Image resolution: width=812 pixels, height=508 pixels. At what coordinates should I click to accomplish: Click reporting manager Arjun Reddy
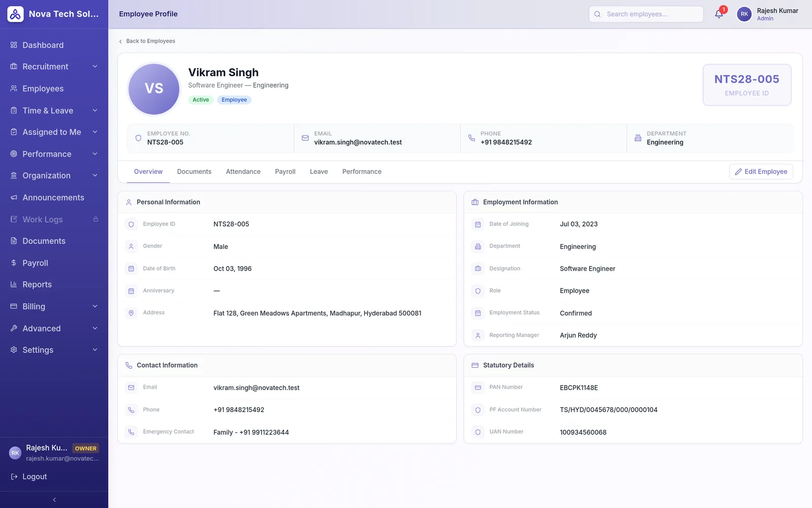[x=578, y=335]
